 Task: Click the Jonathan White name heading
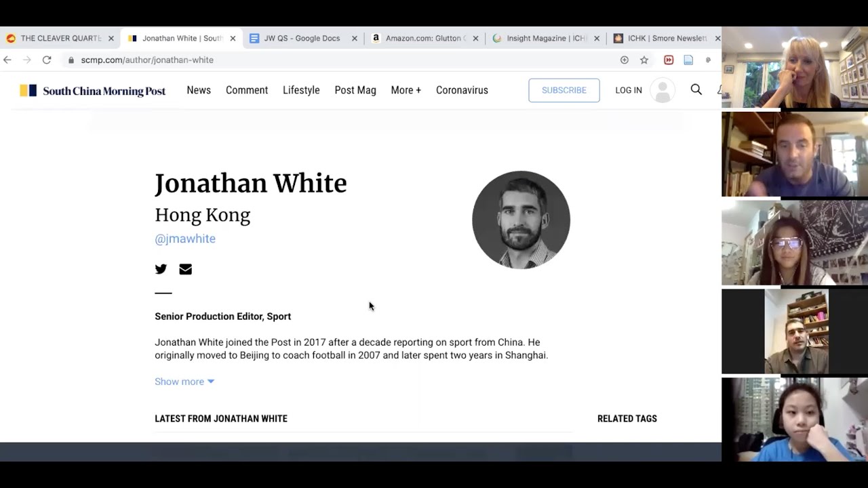tap(251, 184)
